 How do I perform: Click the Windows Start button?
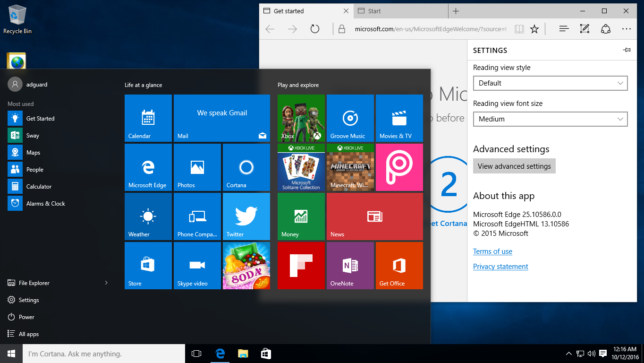tap(11, 354)
